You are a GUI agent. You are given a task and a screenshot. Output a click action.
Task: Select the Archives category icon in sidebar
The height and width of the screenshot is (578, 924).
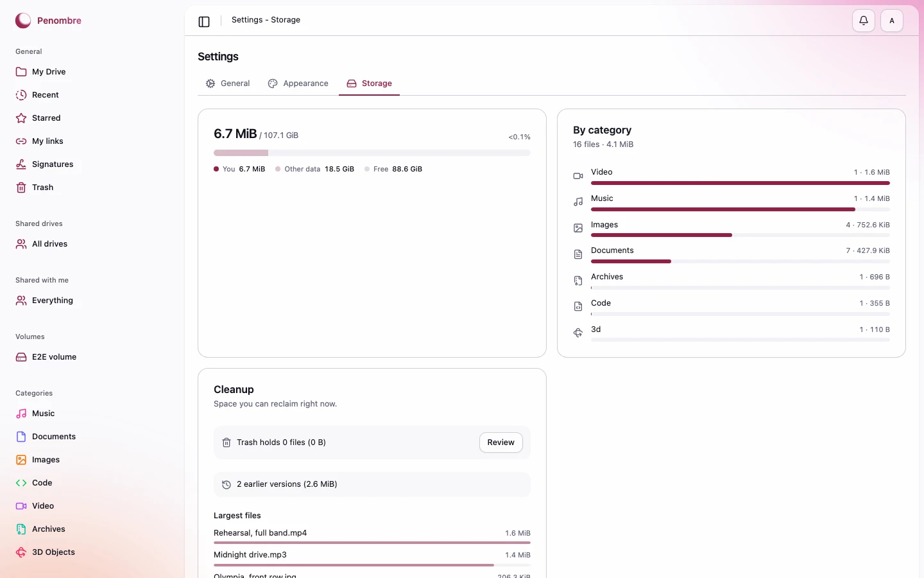click(21, 529)
